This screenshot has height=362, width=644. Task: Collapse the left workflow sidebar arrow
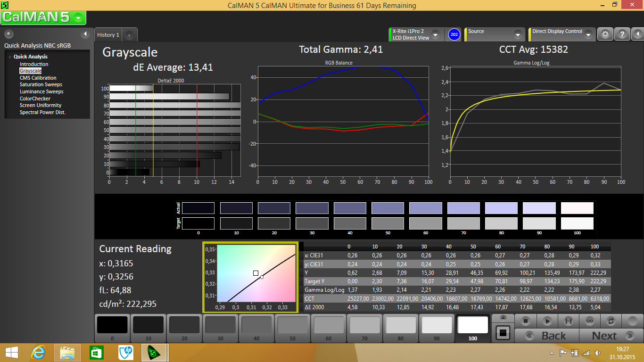pos(85,34)
